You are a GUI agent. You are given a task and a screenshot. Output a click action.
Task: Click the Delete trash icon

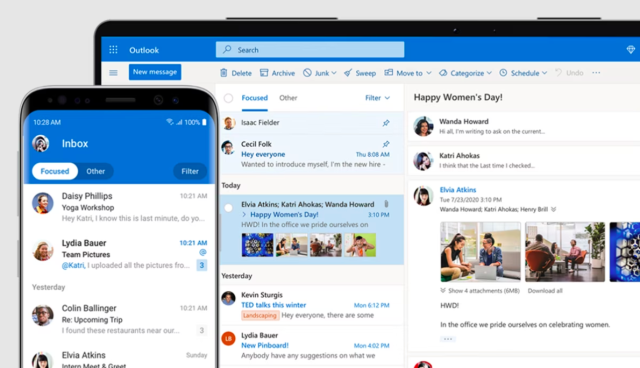click(x=224, y=73)
